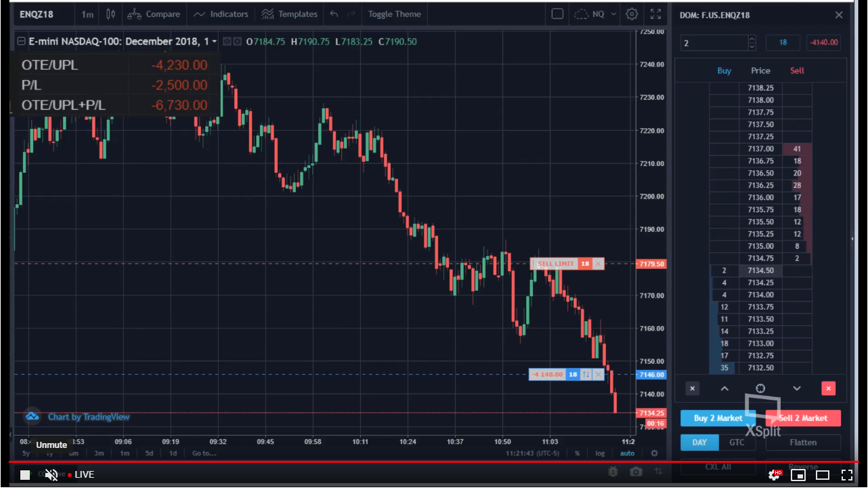Click Chart by TradingView link
This screenshot has width=868, height=492.
click(x=89, y=417)
